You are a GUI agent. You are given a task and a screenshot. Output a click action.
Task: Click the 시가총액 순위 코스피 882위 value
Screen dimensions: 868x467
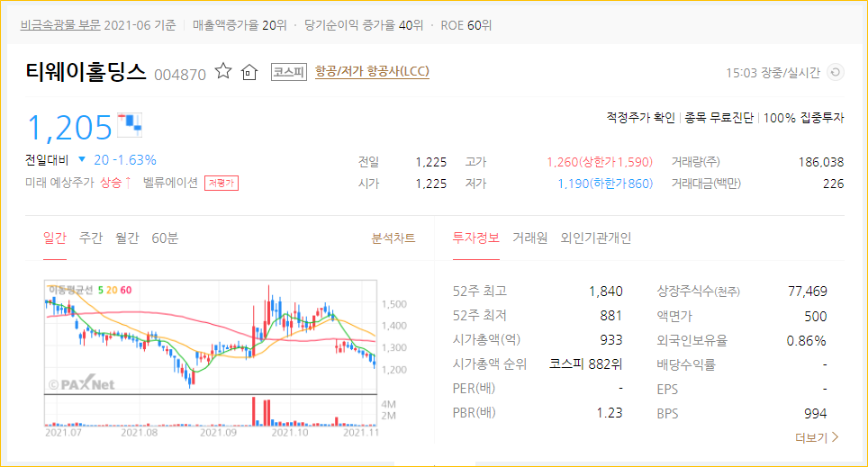pos(585,364)
